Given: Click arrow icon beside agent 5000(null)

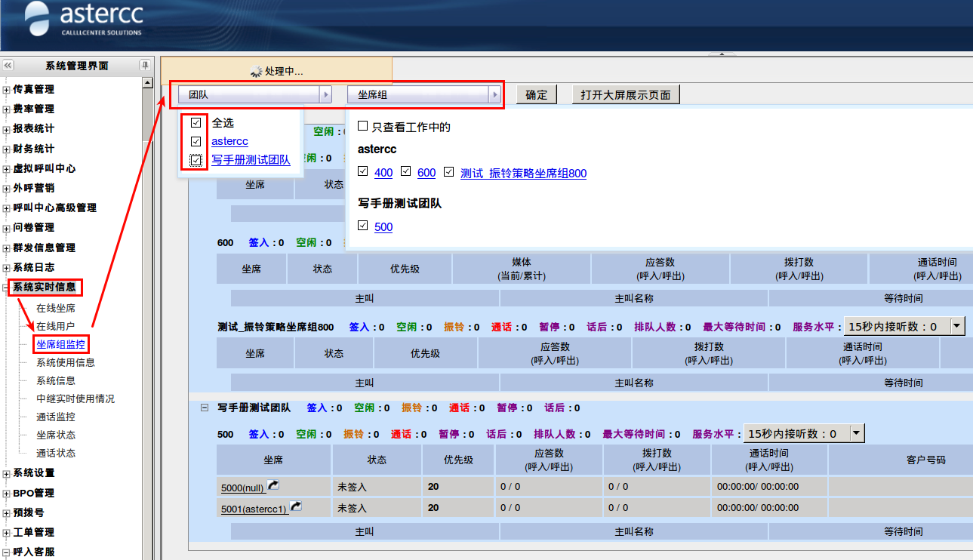Looking at the screenshot, I should coord(273,486).
